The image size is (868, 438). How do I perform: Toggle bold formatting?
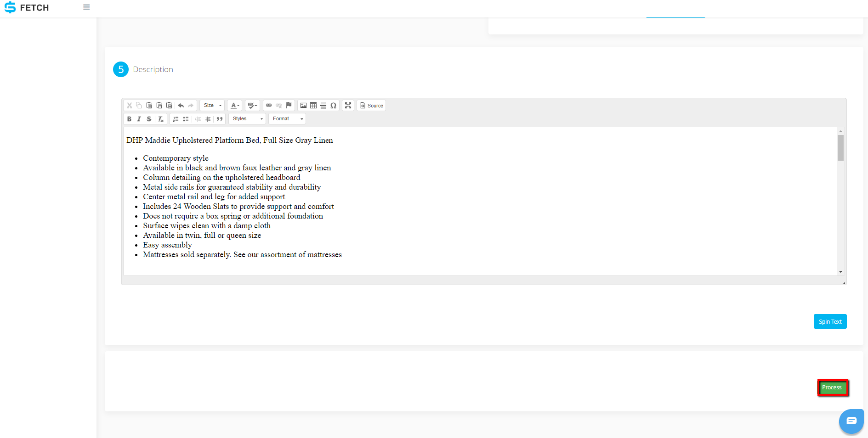pos(129,119)
